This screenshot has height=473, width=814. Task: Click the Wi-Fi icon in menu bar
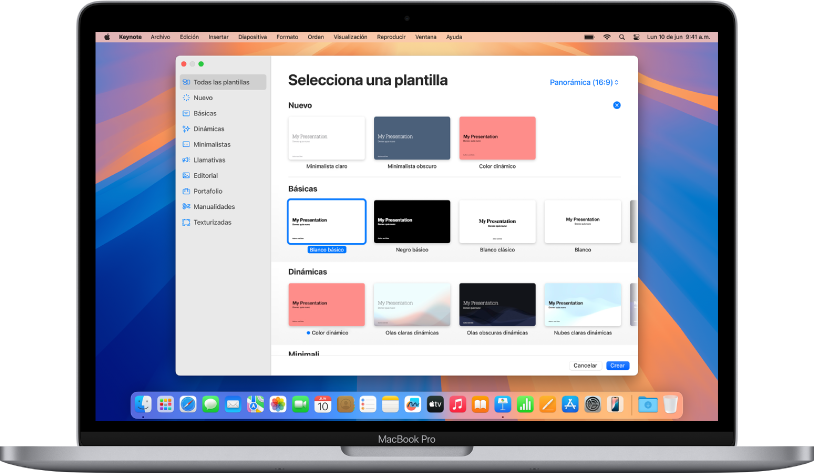point(607,37)
